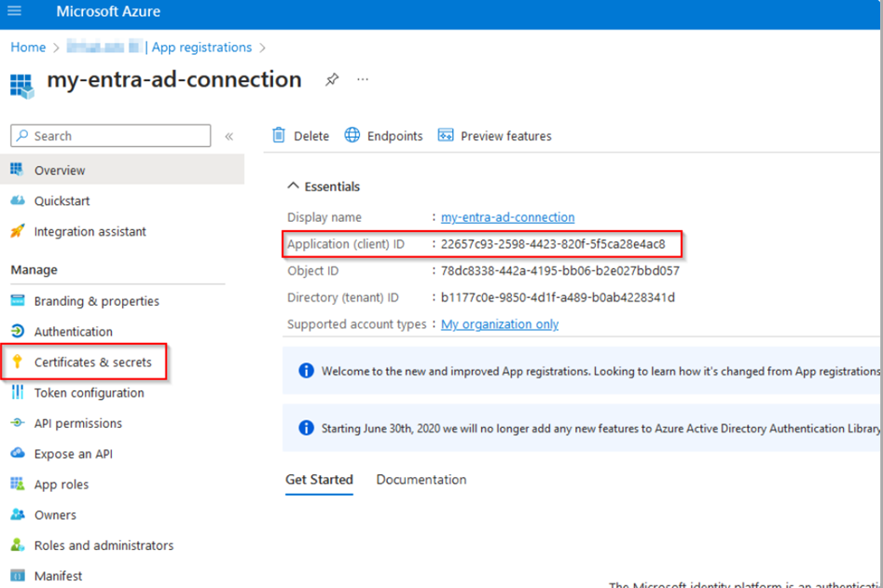Screen dimensions: 883x588
Task: Click the Delete button
Action: 301,136
